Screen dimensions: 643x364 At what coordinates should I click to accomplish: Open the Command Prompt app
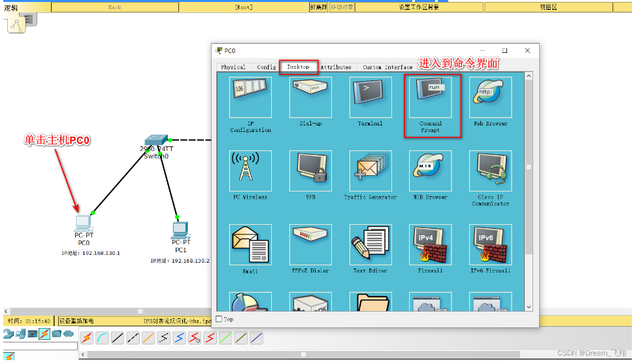(x=430, y=97)
